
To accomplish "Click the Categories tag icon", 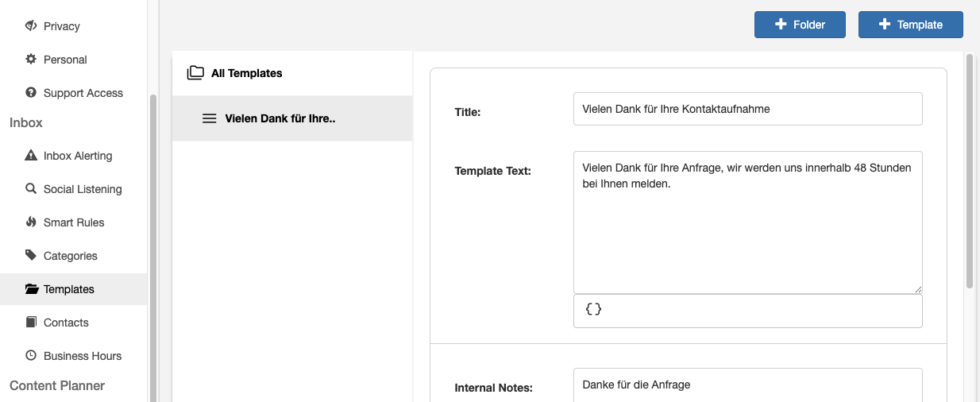I will click(31, 256).
